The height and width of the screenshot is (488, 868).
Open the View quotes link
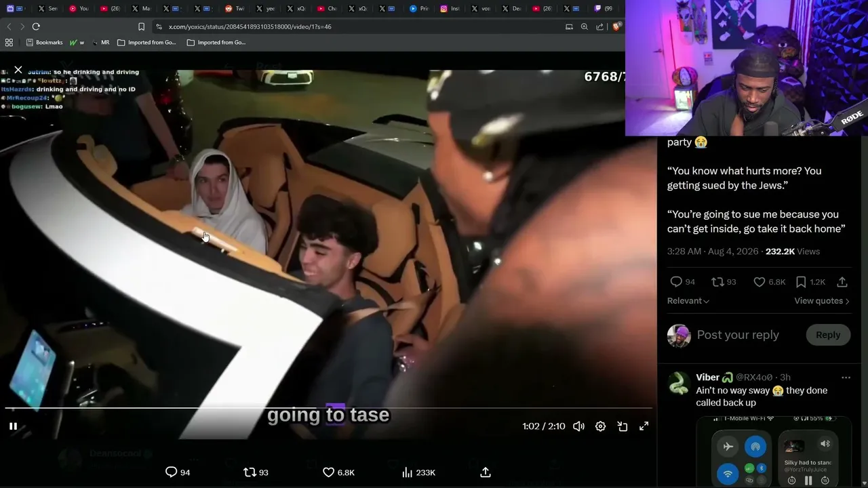point(822,301)
